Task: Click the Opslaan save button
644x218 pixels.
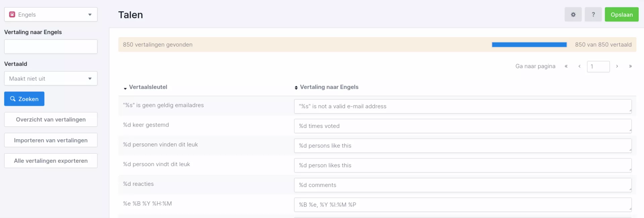Action: click(622, 14)
